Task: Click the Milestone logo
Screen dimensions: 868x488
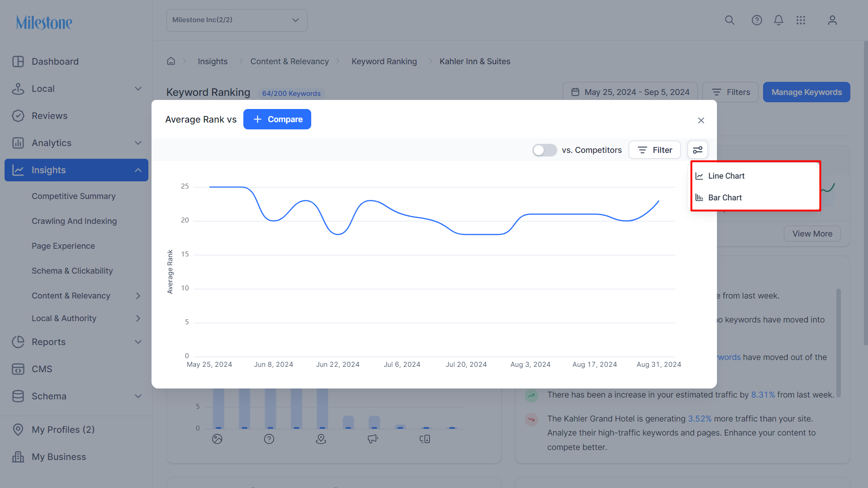Action: click(x=44, y=22)
